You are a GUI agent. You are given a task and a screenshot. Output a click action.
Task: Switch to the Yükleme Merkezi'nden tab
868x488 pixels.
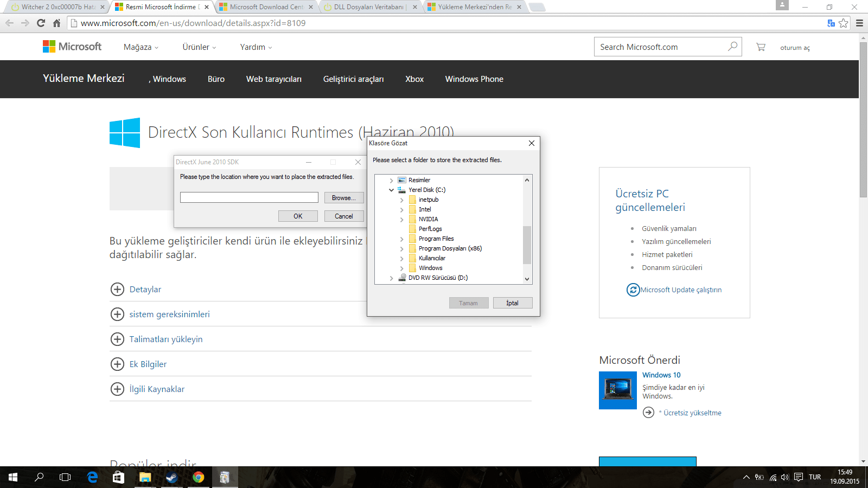[475, 7]
